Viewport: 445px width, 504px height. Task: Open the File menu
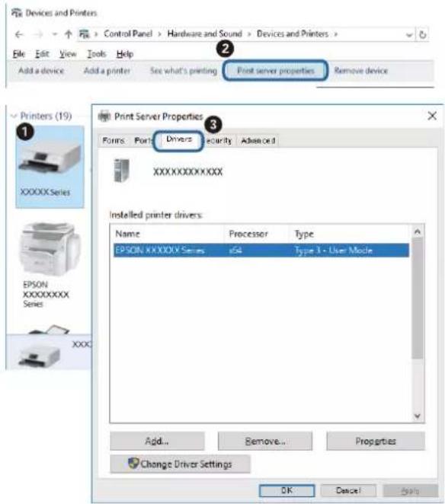pyautogui.click(x=18, y=54)
